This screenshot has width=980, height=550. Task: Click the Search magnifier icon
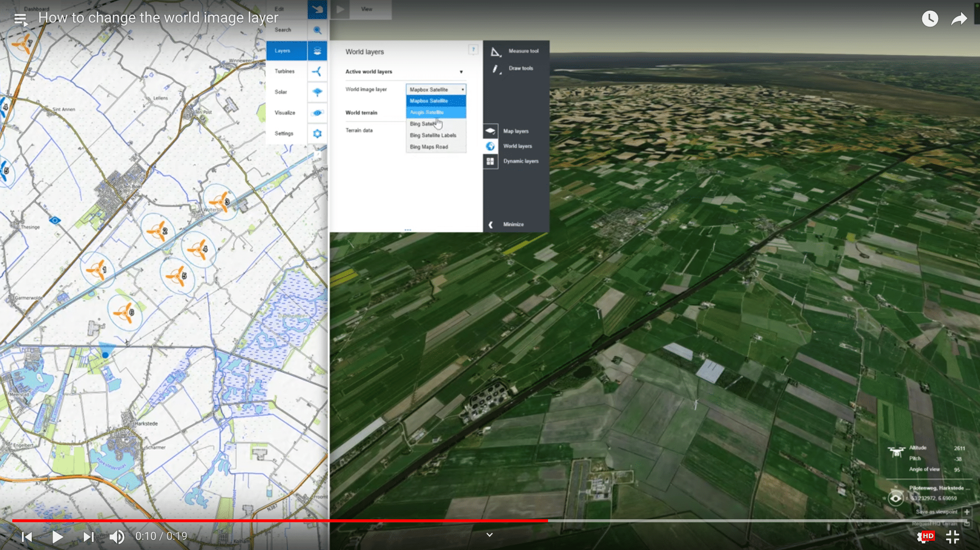click(x=317, y=30)
